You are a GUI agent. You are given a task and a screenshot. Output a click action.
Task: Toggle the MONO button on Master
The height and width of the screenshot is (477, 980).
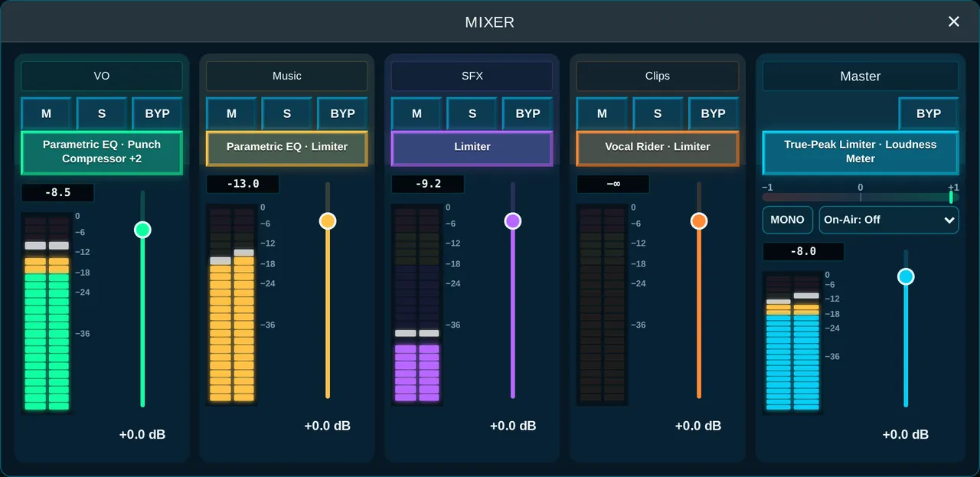point(787,220)
